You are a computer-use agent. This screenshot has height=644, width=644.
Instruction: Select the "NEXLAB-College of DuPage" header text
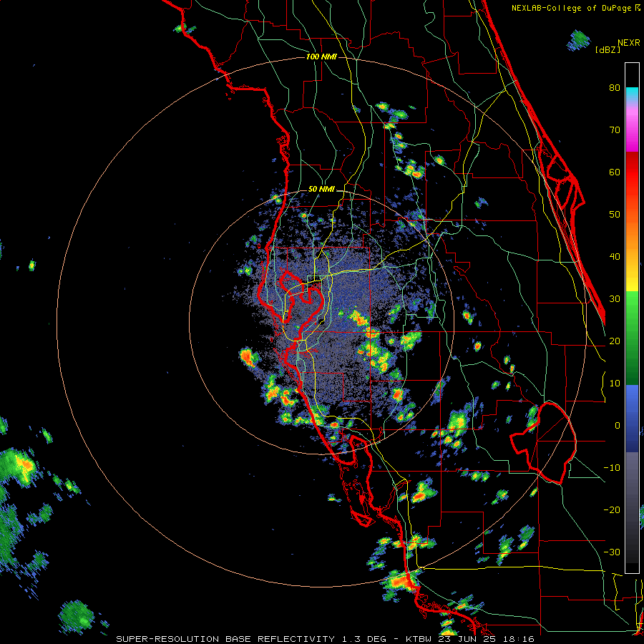pos(572,8)
